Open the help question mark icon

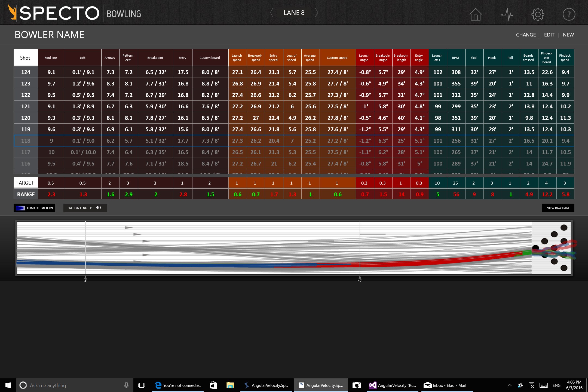pos(569,14)
